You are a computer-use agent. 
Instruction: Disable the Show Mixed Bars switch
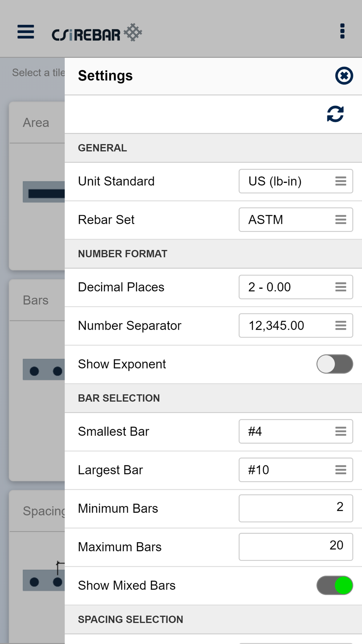pyautogui.click(x=334, y=585)
